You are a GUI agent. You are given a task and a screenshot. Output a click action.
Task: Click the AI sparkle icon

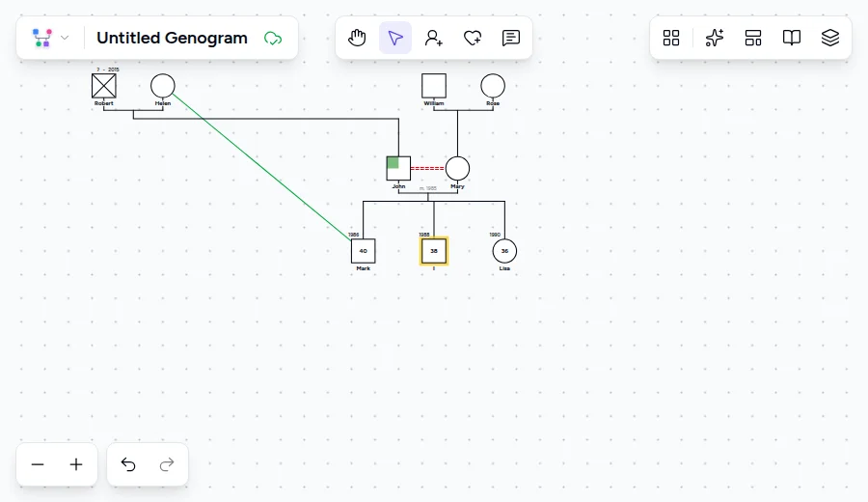click(x=714, y=38)
